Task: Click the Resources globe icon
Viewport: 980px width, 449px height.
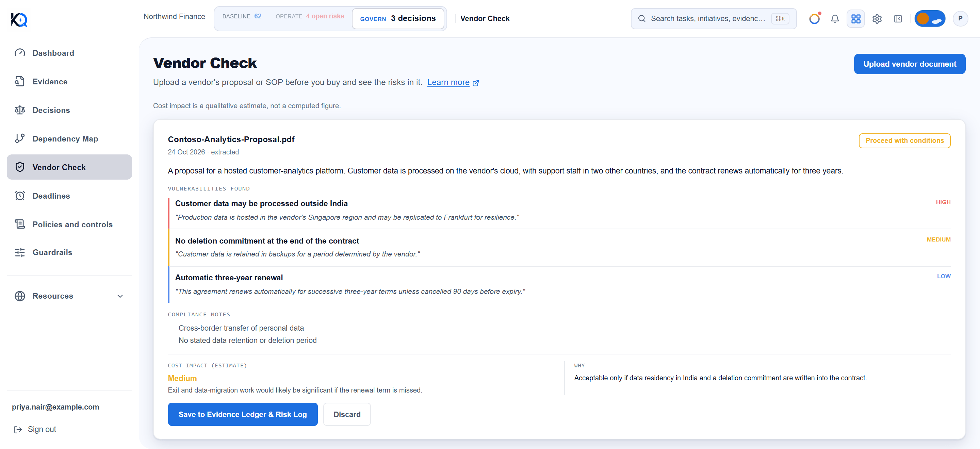Action: pos(20,296)
